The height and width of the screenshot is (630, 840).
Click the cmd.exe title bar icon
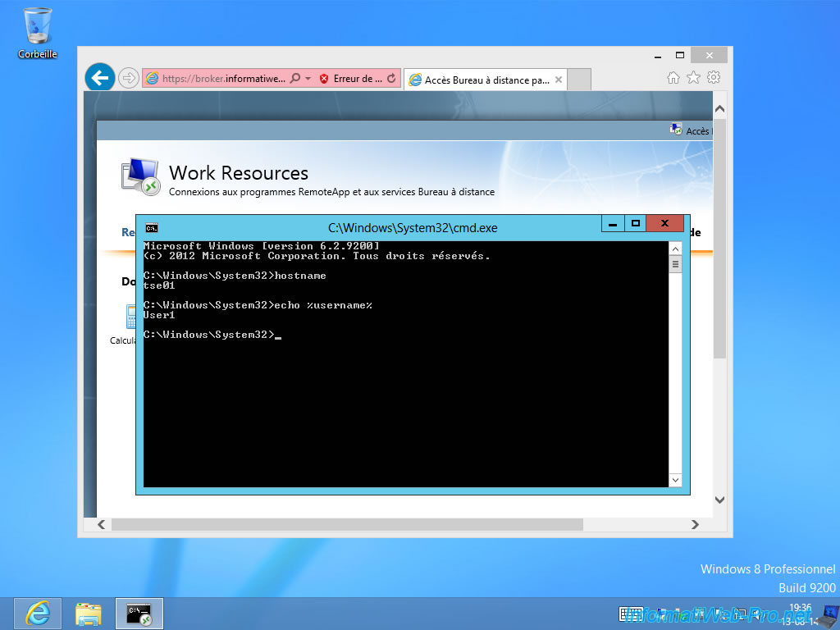(150, 227)
